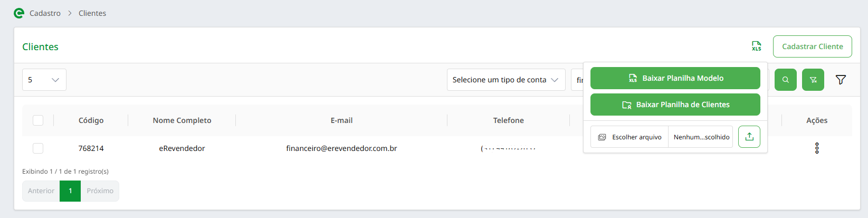
Task: Click the 'Cadastrar Cliente' button
Action: (x=812, y=46)
